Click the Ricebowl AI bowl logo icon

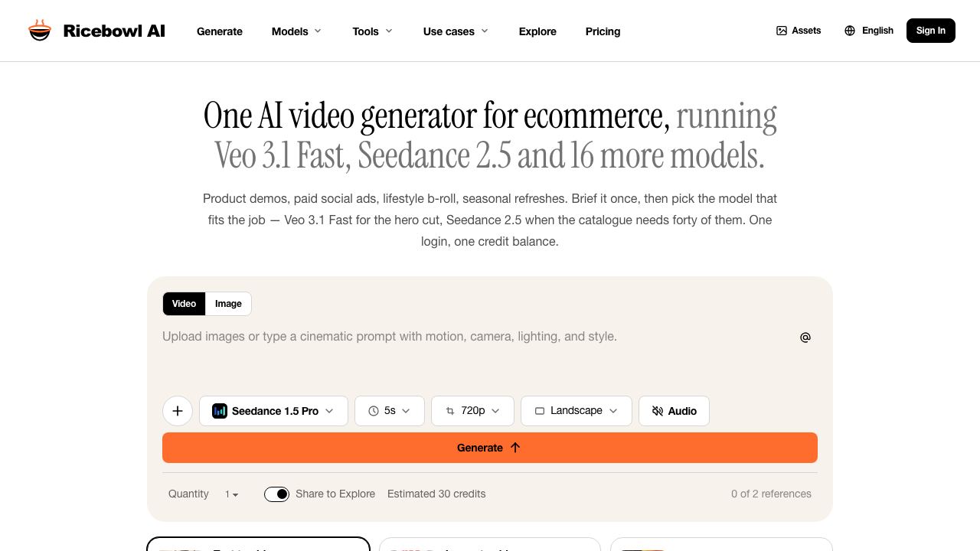click(x=40, y=31)
